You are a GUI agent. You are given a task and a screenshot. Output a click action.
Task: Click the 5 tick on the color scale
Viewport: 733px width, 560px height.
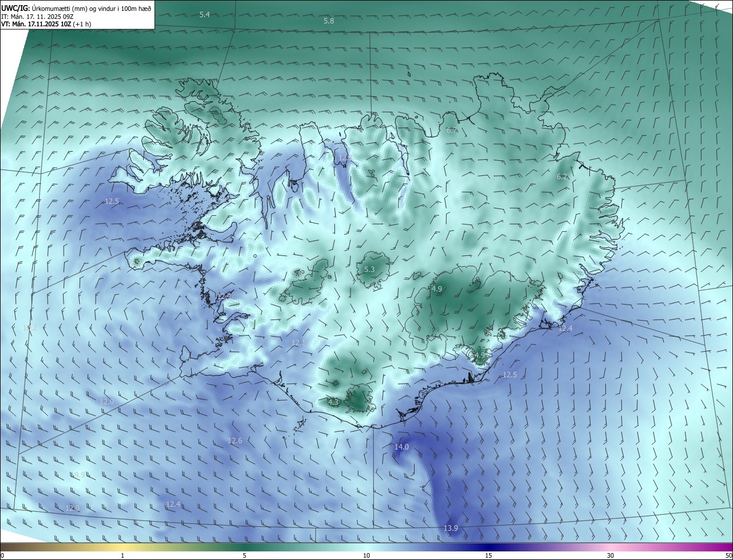pyautogui.click(x=245, y=555)
